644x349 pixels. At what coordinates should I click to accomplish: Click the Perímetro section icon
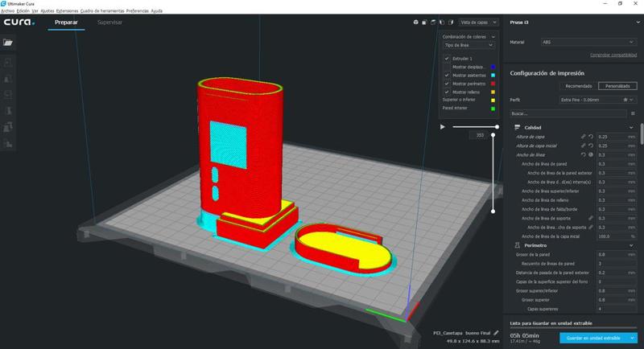517,245
